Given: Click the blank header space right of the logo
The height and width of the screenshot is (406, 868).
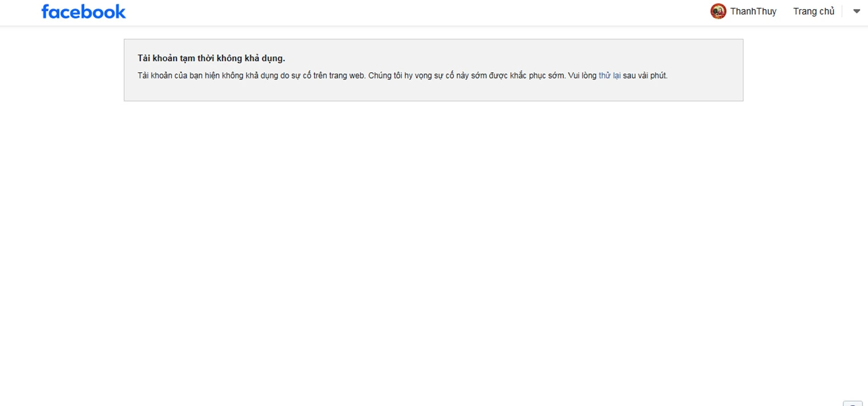Looking at the screenshot, I should [x=407, y=12].
